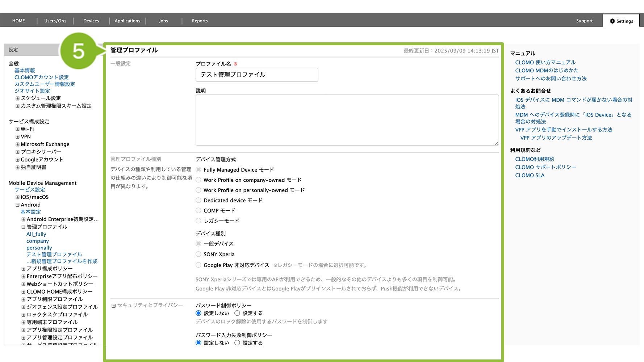This screenshot has width=644, height=362.
Task: Expand the アプリ構成ポリシー node icon
Action: coord(23,269)
